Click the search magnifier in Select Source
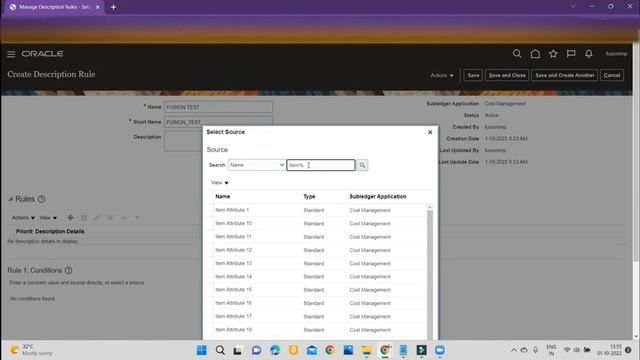This screenshot has width=640, height=360. [x=362, y=165]
